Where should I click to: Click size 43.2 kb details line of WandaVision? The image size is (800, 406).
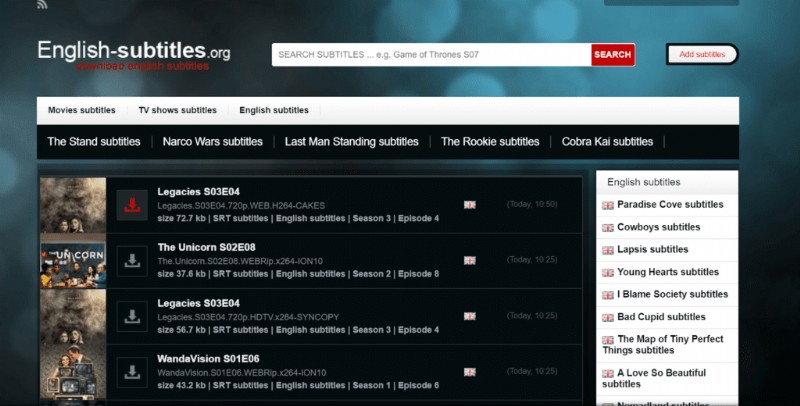(x=298, y=386)
